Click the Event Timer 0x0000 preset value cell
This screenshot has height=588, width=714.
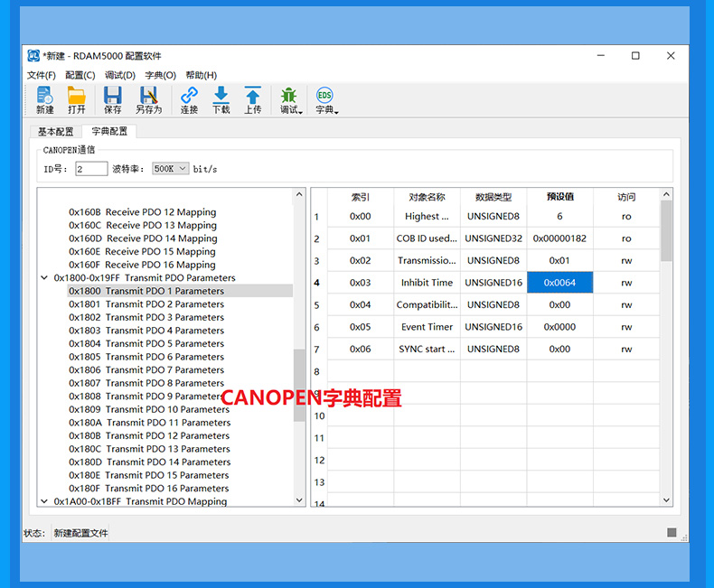[559, 327]
